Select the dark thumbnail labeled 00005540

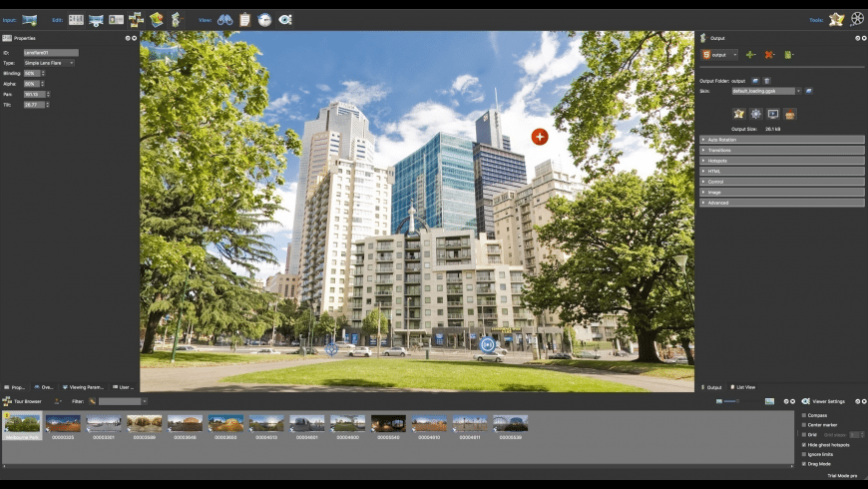pos(389,426)
